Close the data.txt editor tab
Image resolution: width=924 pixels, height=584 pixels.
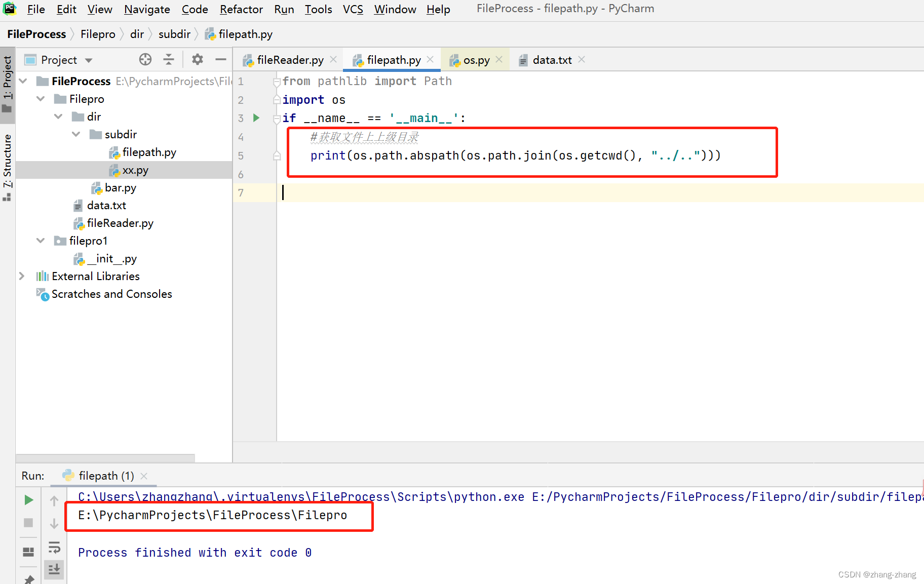coord(582,59)
